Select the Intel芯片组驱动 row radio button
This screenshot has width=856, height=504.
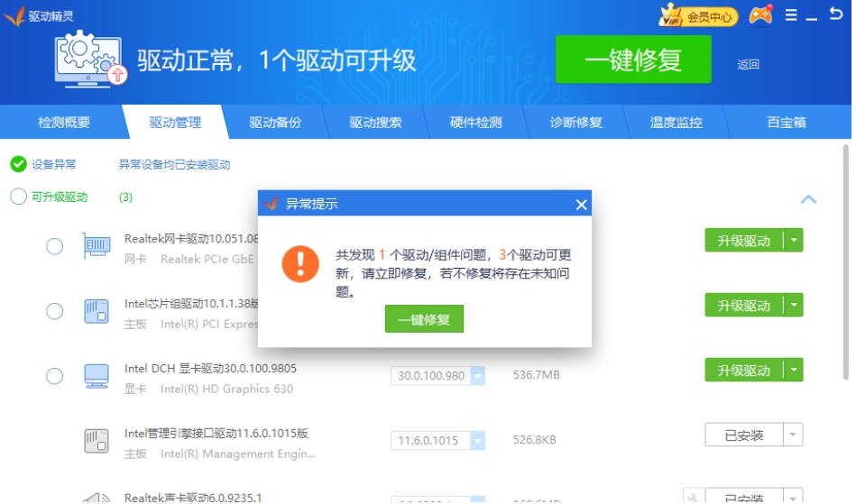(55, 311)
